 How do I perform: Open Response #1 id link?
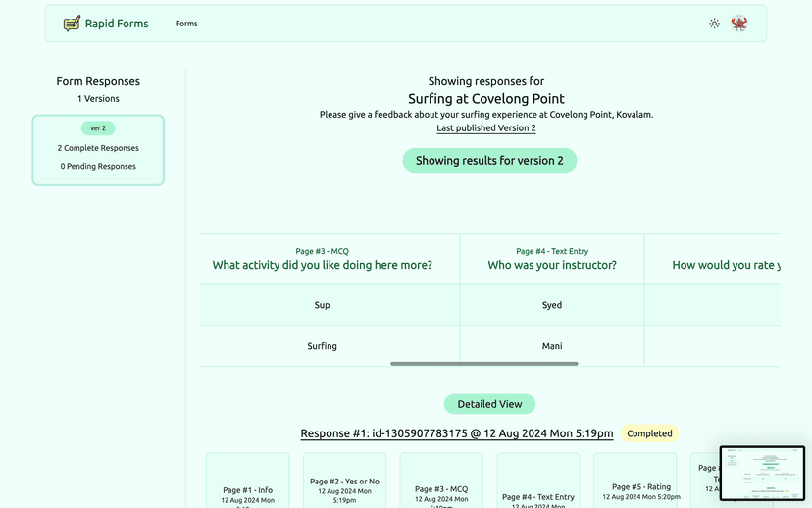pos(457,433)
